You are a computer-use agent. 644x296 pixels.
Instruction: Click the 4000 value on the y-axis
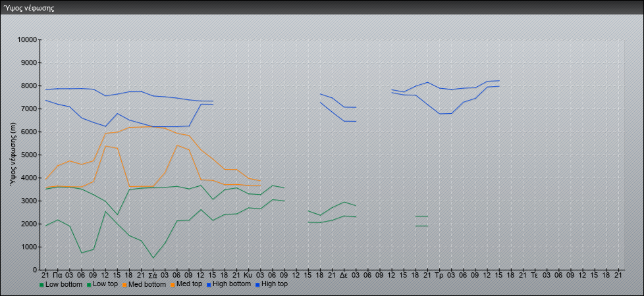pyautogui.click(x=29, y=178)
